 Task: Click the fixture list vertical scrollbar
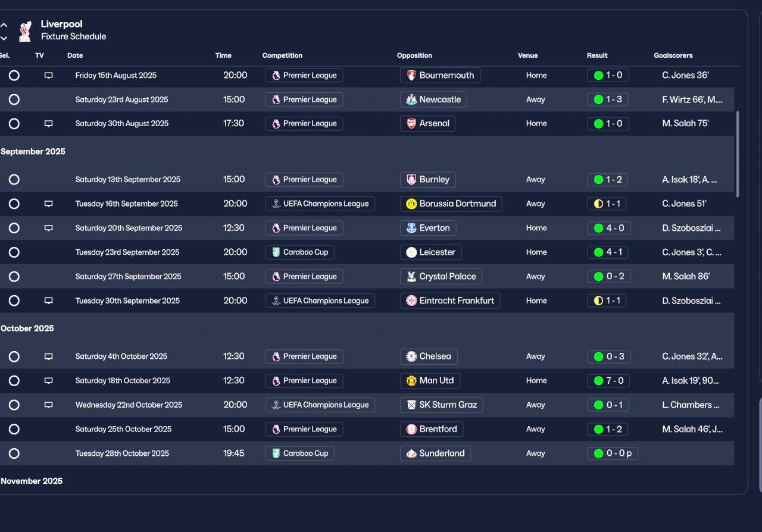click(738, 154)
